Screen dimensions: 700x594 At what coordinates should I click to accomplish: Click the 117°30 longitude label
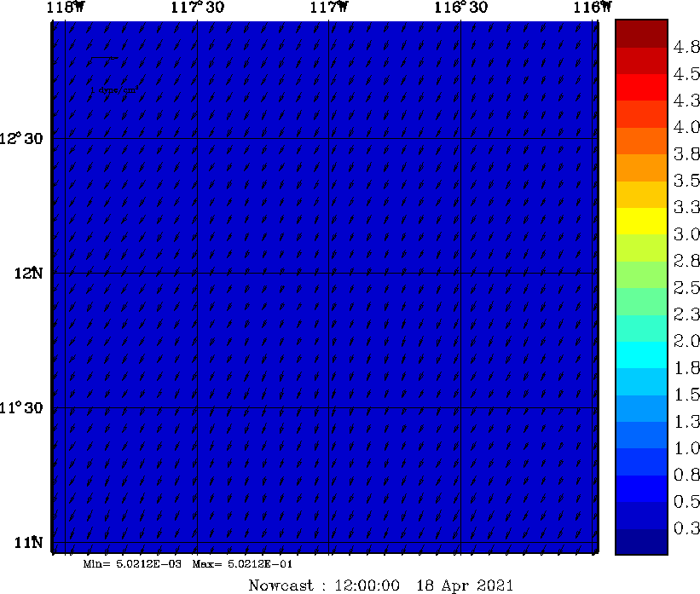(x=198, y=8)
